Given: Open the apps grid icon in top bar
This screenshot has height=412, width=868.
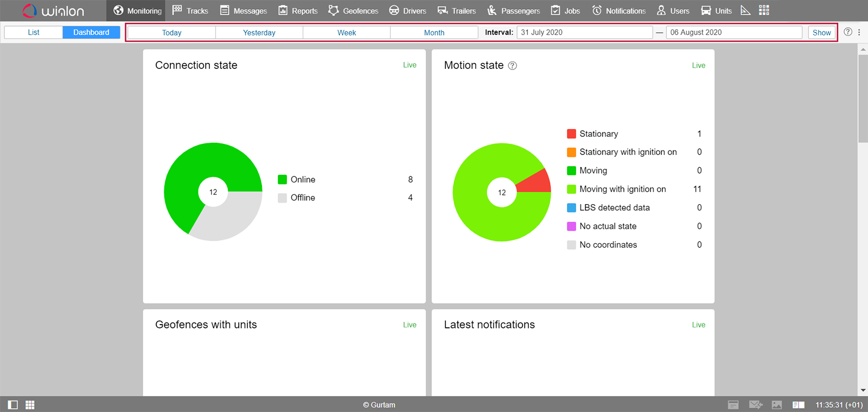Looking at the screenshot, I should click(x=764, y=10).
